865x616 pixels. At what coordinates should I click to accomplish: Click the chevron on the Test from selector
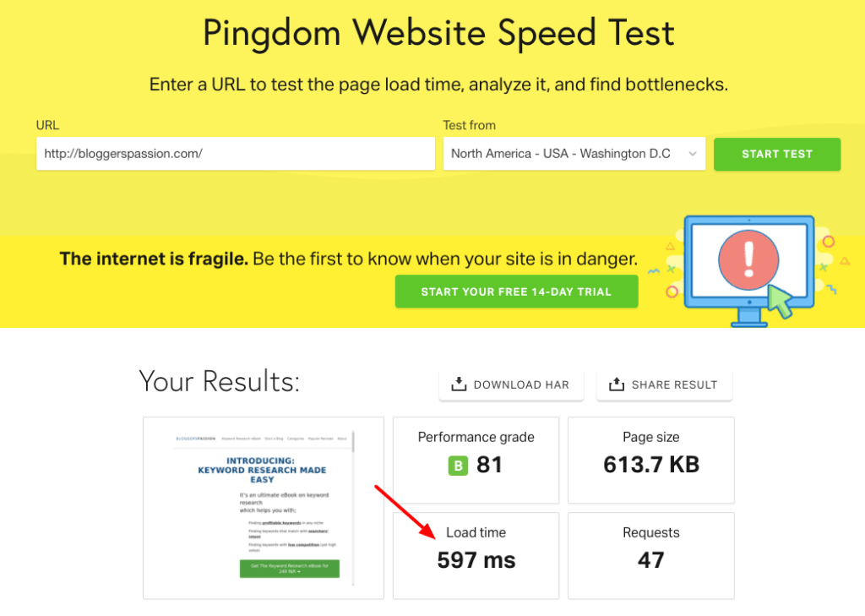click(x=692, y=154)
